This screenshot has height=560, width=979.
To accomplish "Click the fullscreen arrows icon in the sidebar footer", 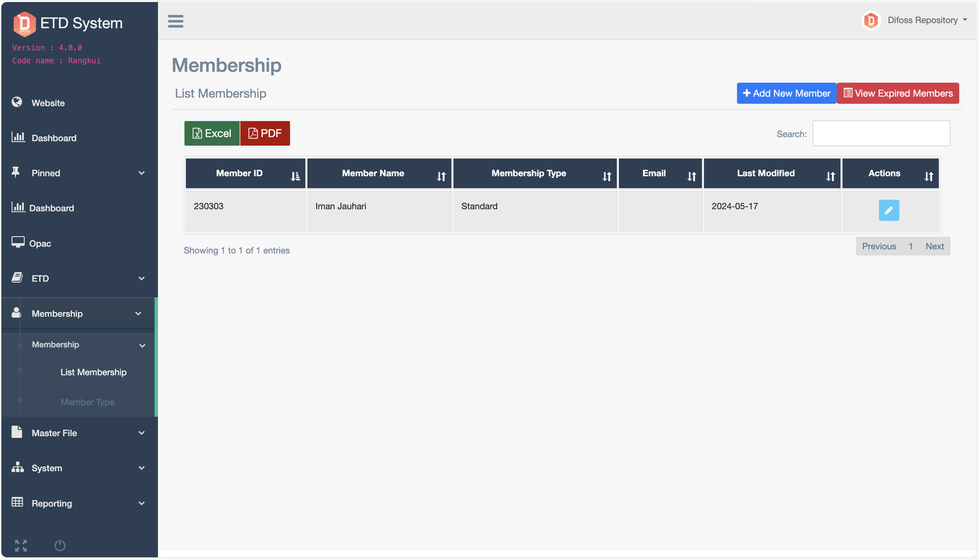I will (x=21, y=545).
